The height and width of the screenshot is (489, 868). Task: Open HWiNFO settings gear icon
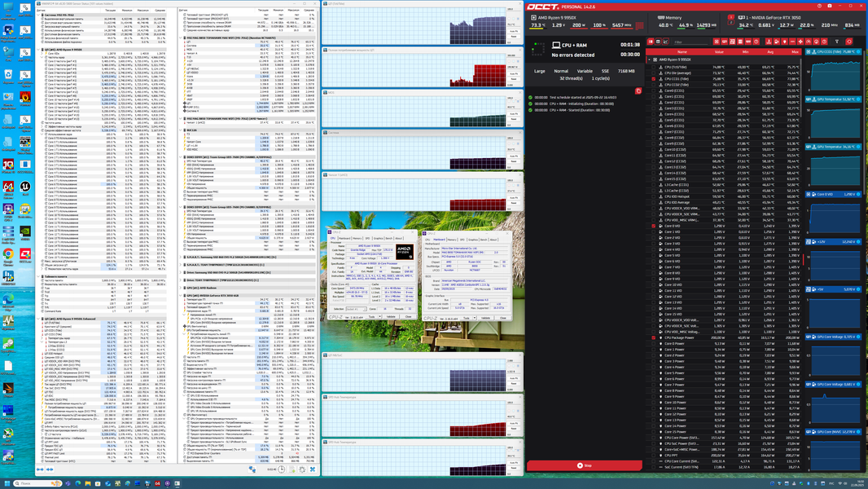pos(302,469)
